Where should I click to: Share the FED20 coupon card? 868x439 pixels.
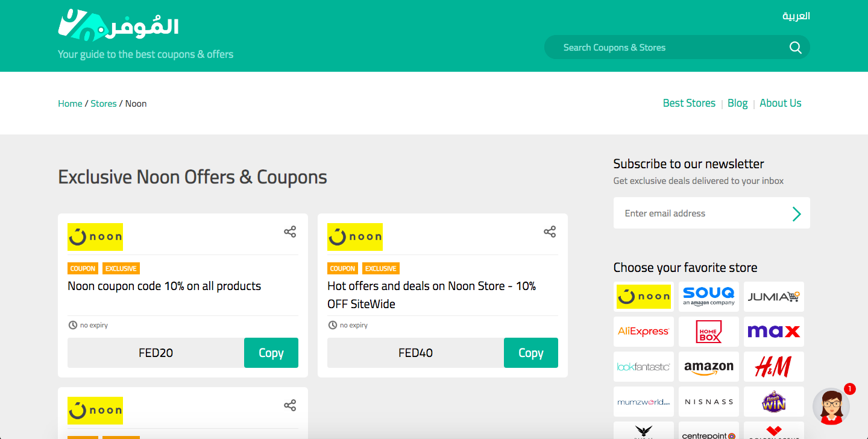[x=290, y=232]
